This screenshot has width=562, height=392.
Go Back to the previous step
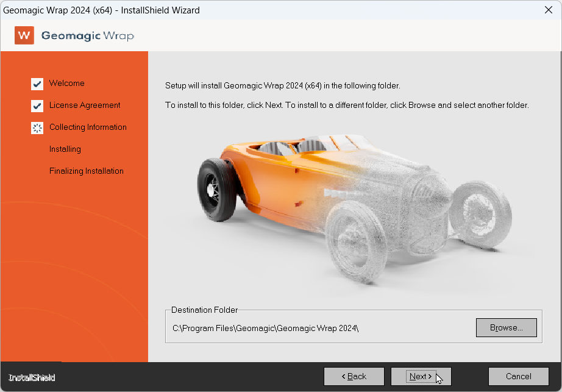click(354, 376)
